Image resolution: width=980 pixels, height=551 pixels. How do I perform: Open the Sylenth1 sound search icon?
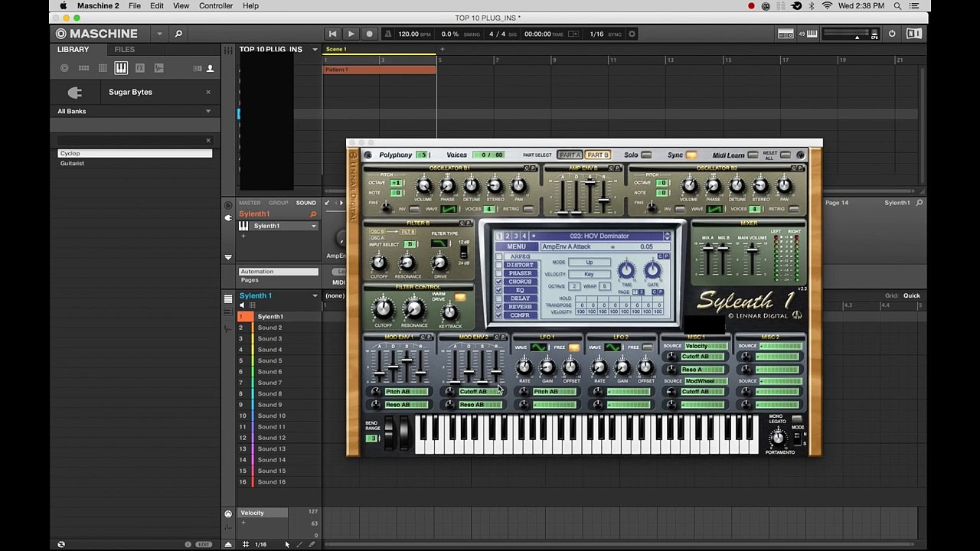point(313,214)
